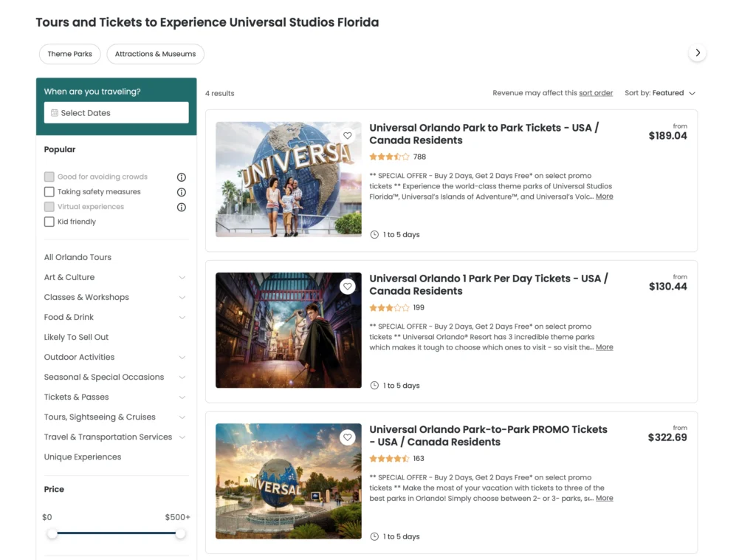Open the sort order disclosure link

[x=596, y=93]
